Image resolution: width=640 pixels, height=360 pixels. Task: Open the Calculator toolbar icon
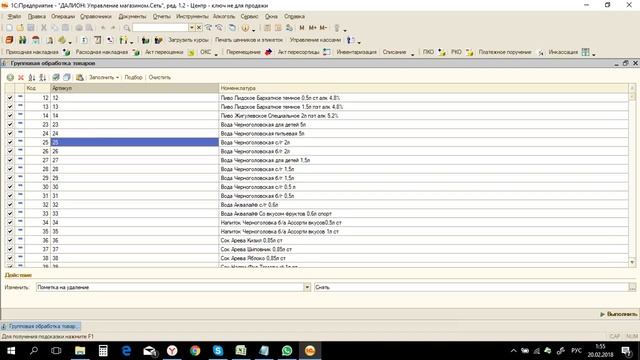tap(267, 28)
